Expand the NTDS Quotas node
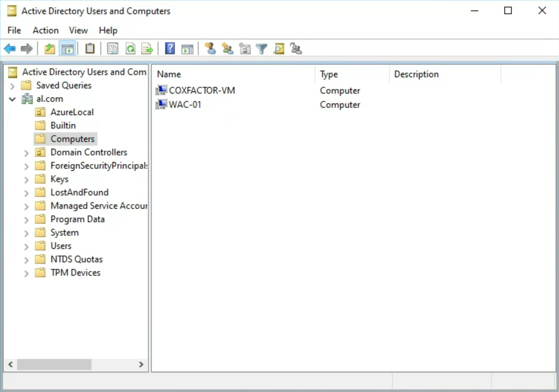The height and width of the screenshot is (392, 559). tap(26, 260)
